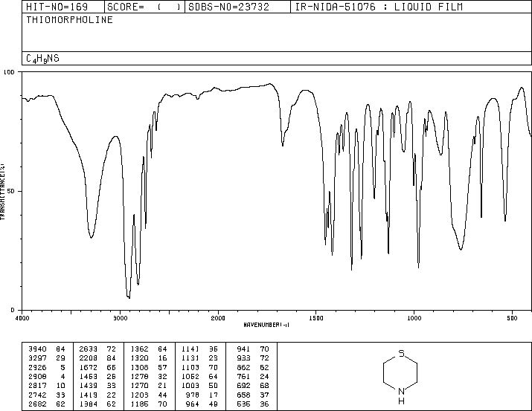Click the IR-NIDA-51076 : LIQUID FILM label
532x411 pixels.
click(x=379, y=7)
